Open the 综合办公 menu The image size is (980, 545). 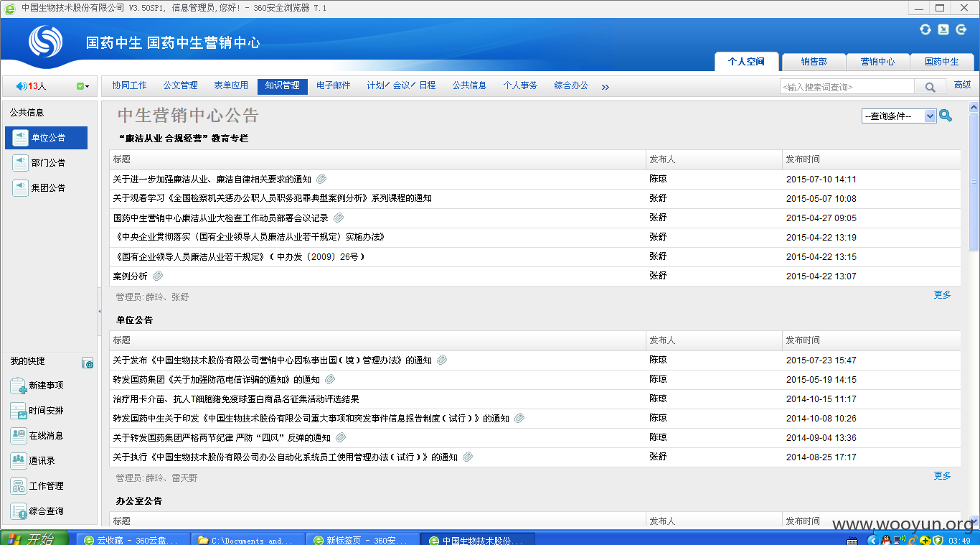[x=571, y=85]
